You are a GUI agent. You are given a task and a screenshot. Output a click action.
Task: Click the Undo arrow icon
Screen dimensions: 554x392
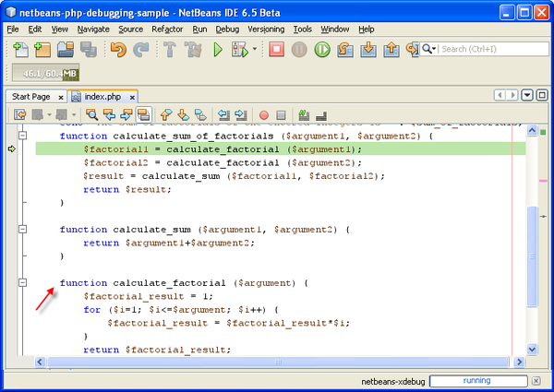point(118,50)
